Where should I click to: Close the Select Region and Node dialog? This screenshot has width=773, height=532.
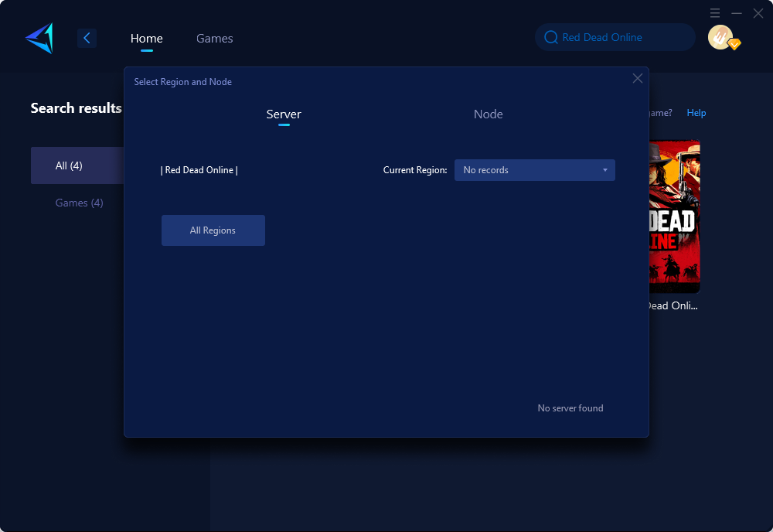click(x=638, y=78)
